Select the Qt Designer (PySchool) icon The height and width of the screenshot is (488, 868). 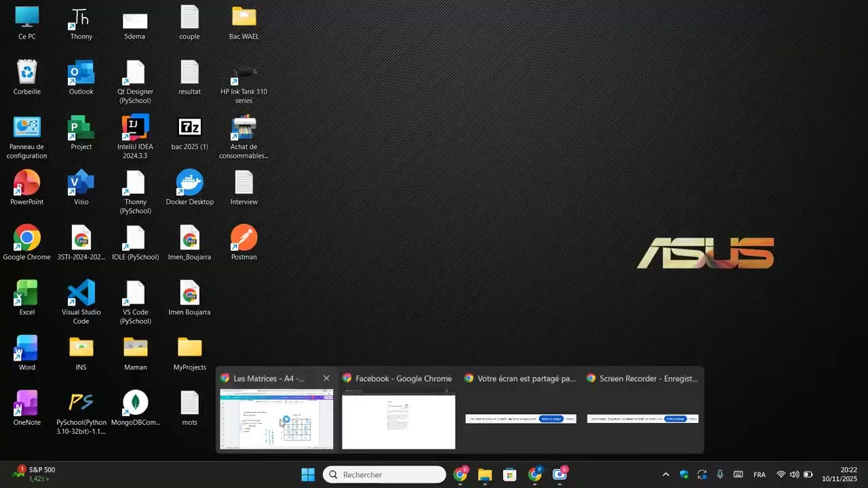pyautogui.click(x=135, y=82)
